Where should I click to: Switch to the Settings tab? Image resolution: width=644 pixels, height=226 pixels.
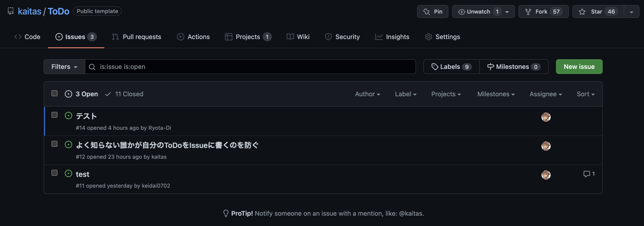pos(447,37)
